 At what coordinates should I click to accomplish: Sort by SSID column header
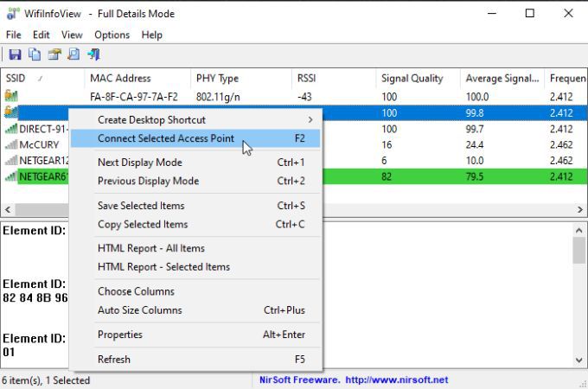(x=43, y=79)
